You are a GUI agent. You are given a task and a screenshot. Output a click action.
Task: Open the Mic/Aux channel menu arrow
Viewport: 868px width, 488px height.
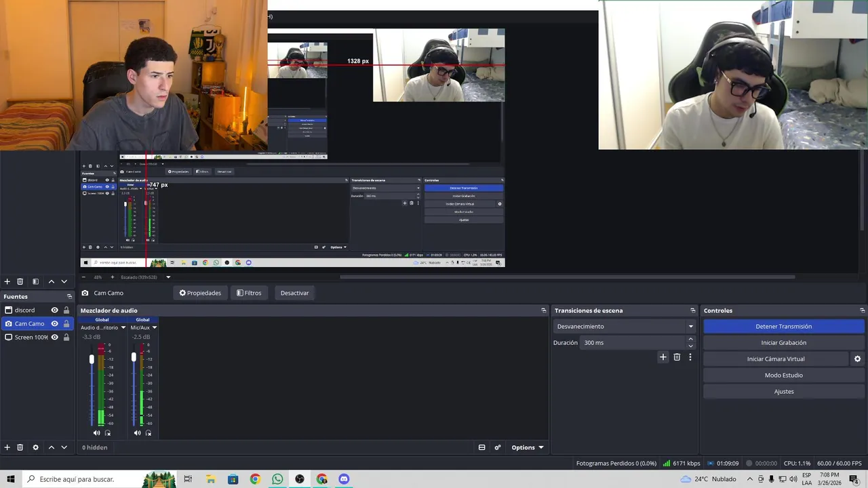point(155,328)
